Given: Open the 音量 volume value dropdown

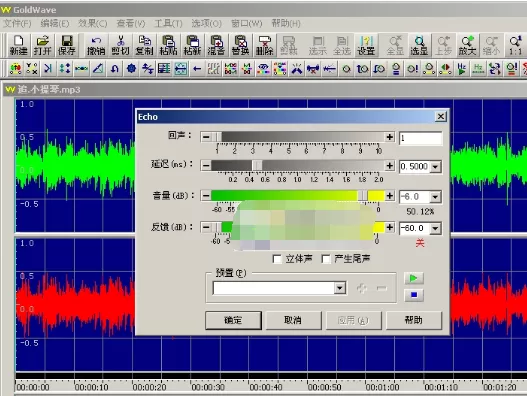Looking at the screenshot, I should point(435,197).
